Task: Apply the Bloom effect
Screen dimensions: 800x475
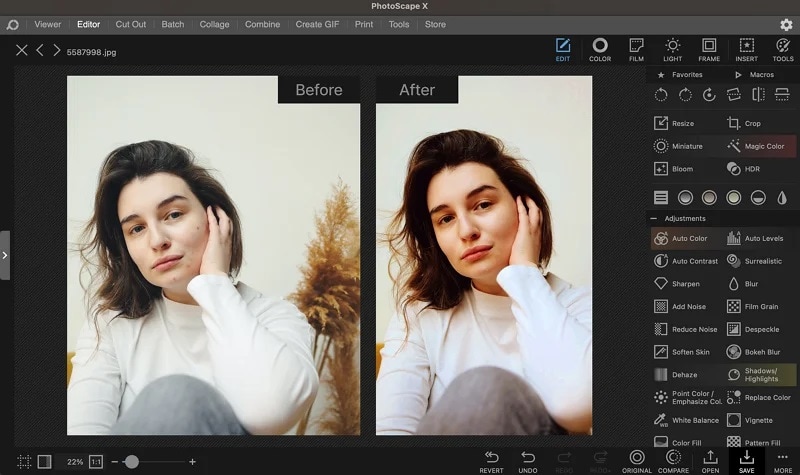Action: (x=673, y=169)
